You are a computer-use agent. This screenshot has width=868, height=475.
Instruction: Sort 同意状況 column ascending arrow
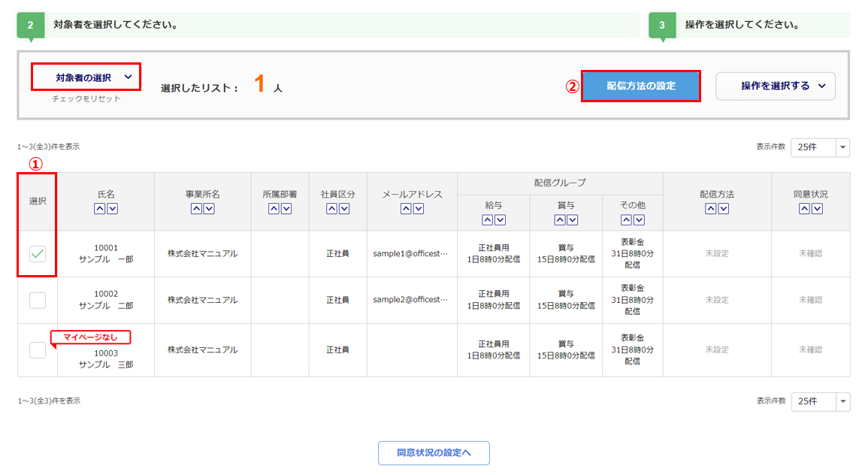pyautogui.click(x=804, y=209)
